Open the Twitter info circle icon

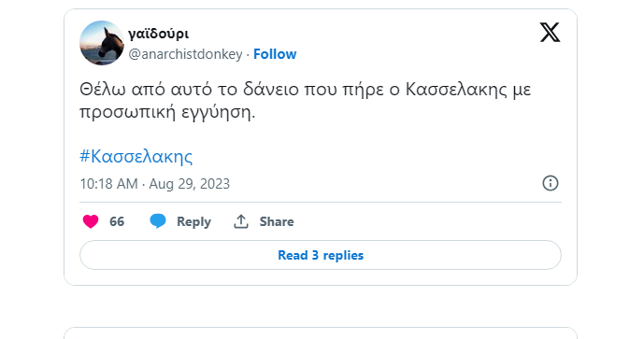pos(551,183)
